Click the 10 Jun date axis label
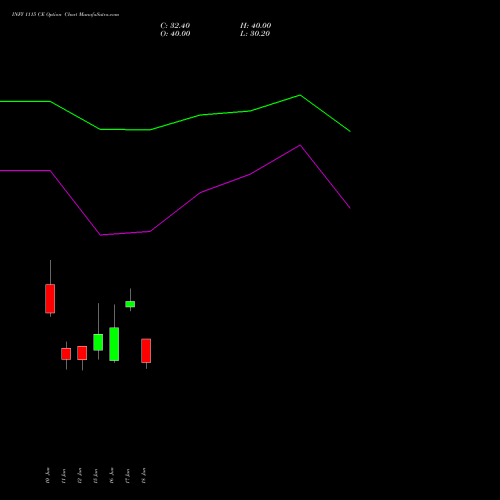This screenshot has height=500, width=500. (48, 476)
